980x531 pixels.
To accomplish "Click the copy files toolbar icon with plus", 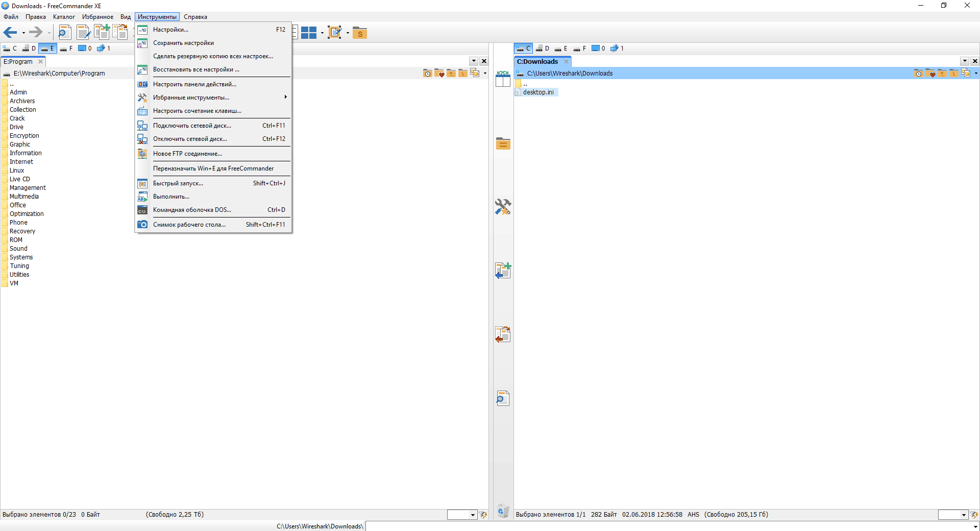I will [102, 33].
